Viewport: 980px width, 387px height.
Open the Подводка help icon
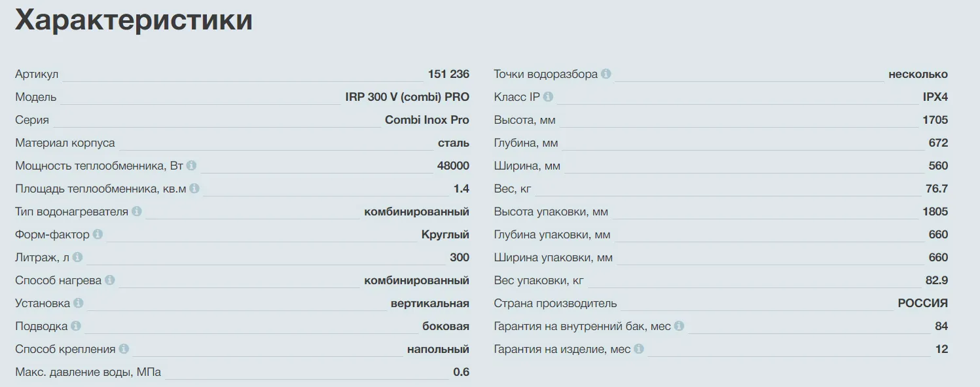click(75, 326)
